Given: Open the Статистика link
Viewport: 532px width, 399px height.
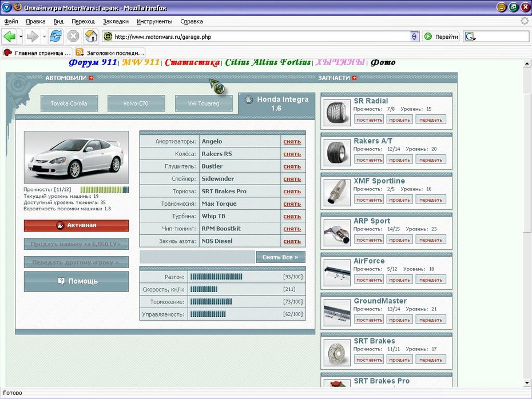Looking at the screenshot, I should point(192,62).
